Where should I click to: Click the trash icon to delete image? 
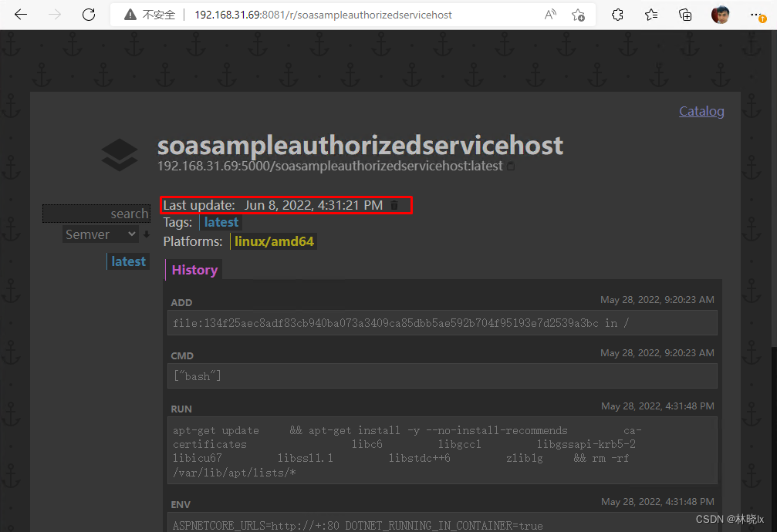[x=394, y=205]
